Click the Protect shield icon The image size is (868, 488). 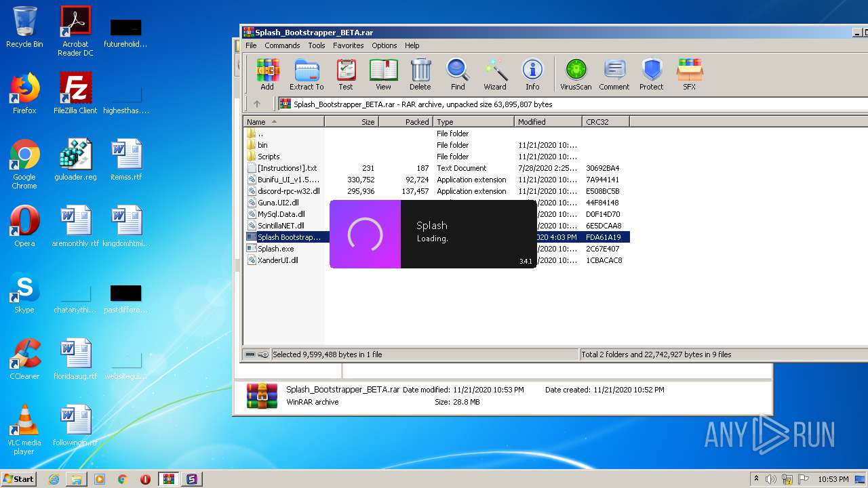click(652, 74)
